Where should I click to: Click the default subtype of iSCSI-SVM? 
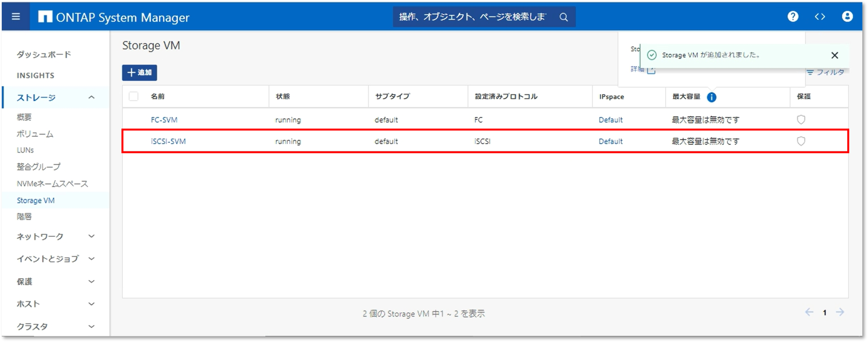click(386, 141)
